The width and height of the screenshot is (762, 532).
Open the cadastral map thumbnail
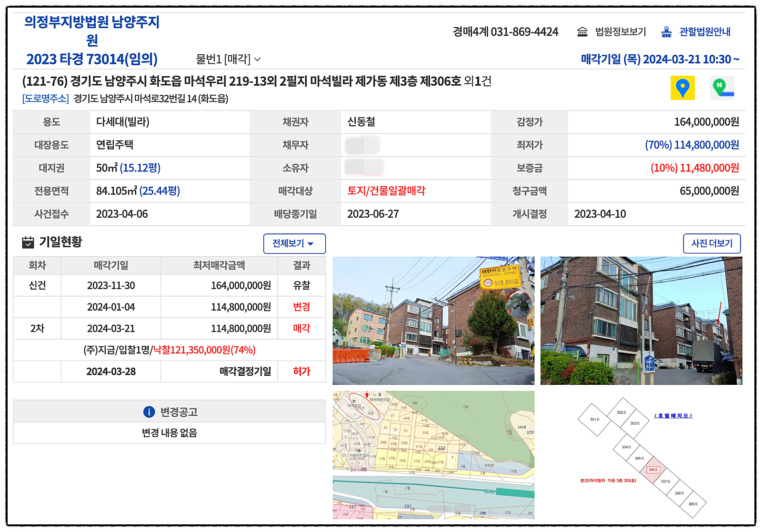click(433, 455)
